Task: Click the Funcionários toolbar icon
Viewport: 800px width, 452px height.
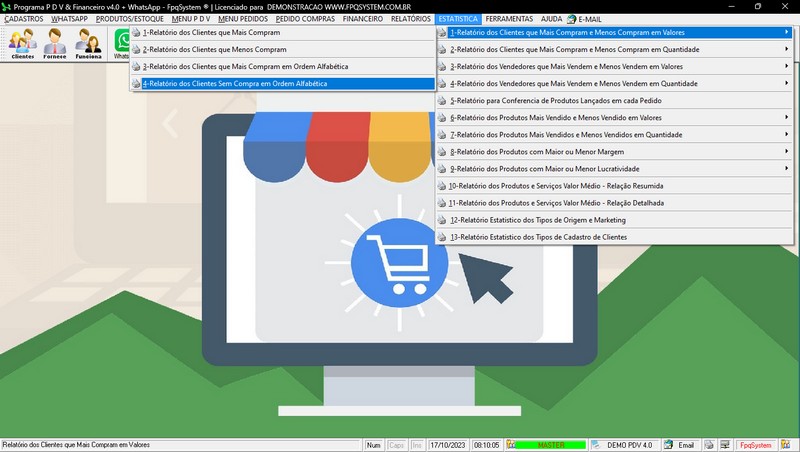Action: [x=88, y=43]
